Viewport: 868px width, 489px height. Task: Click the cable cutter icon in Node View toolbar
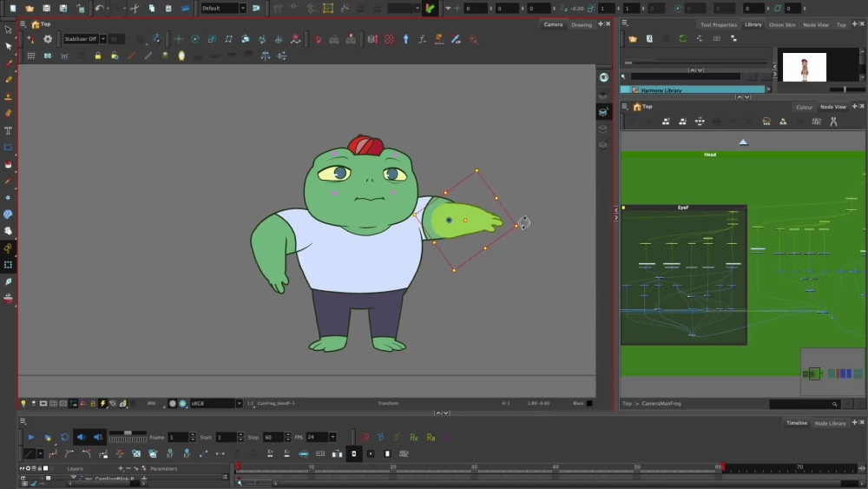tap(833, 122)
